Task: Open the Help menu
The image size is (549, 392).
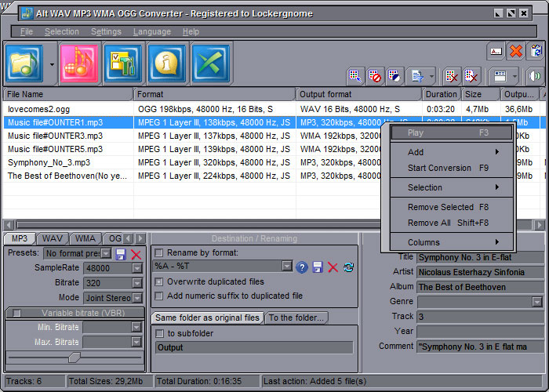Action: point(191,31)
